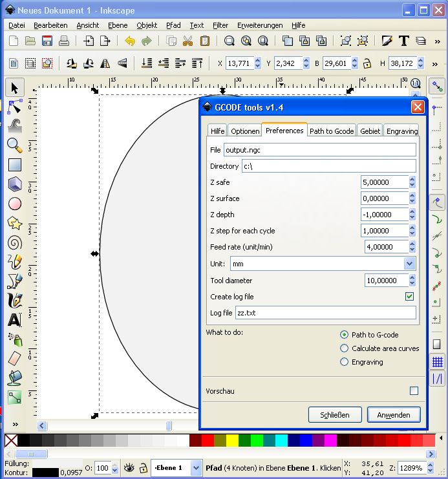Click the Directory path field
448x479 pixels.
click(x=329, y=166)
